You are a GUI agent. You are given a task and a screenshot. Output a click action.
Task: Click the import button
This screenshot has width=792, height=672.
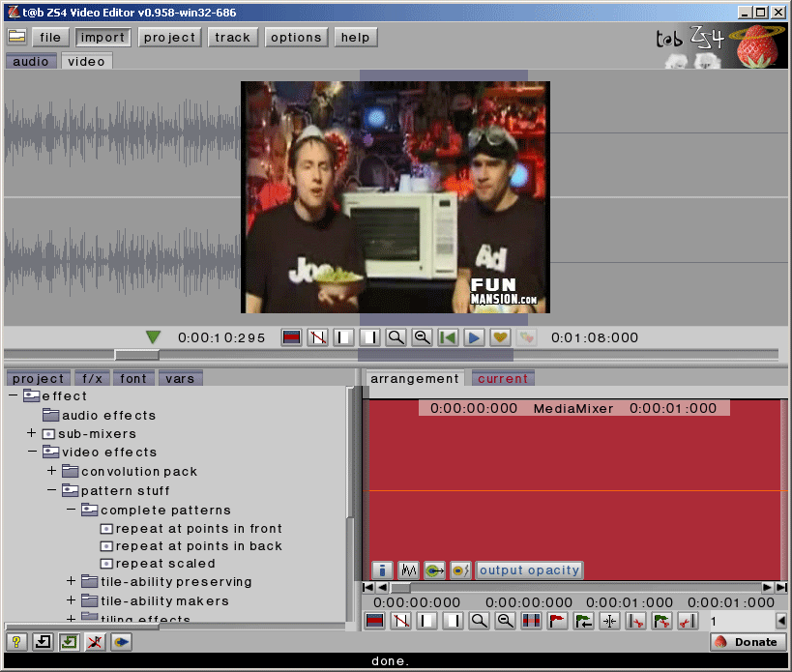point(103,37)
